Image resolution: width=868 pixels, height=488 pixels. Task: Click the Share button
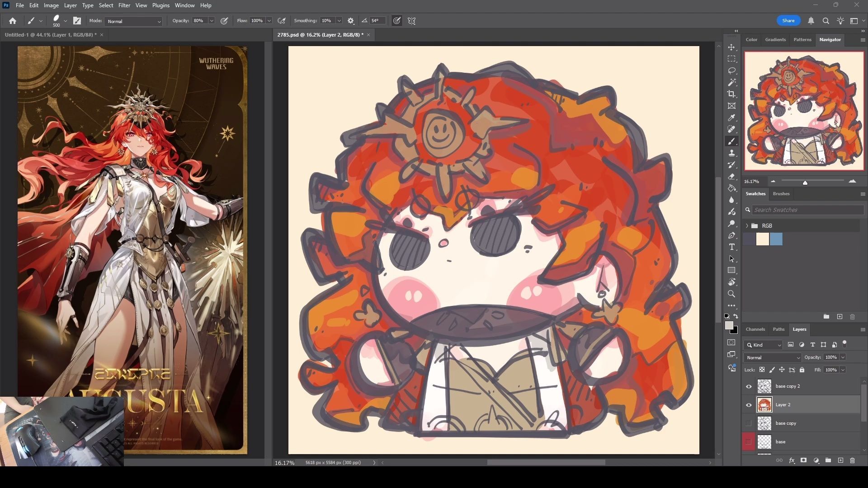tap(788, 21)
